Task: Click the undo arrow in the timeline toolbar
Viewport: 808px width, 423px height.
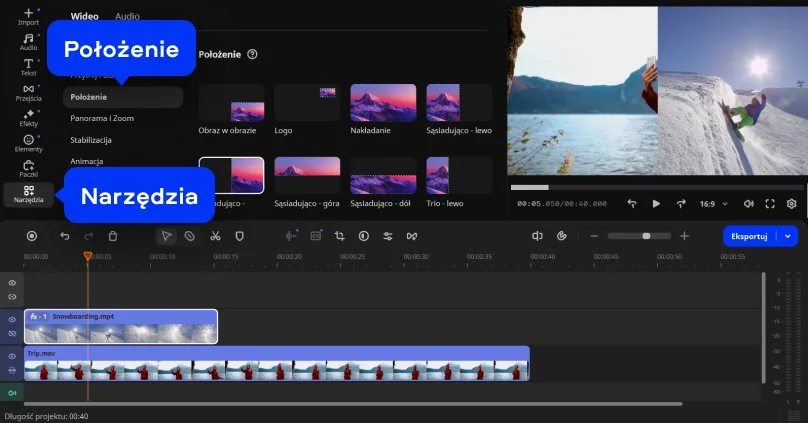Action: (x=65, y=236)
